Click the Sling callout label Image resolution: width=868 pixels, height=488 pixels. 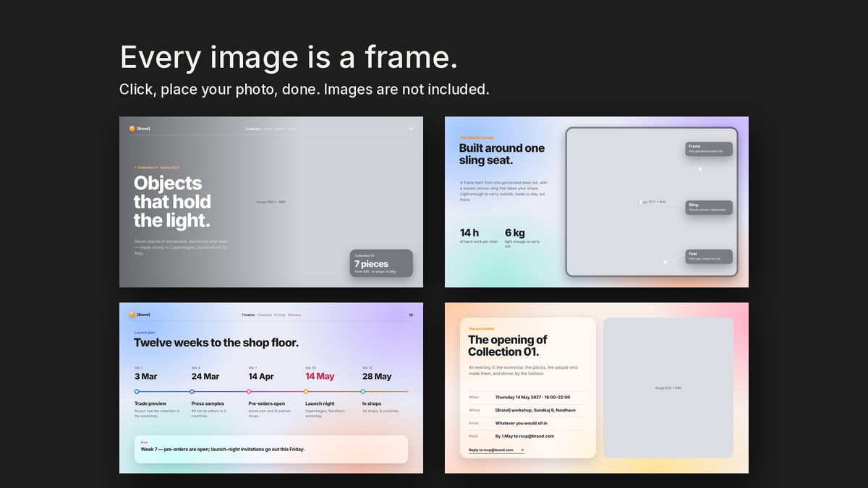709,207
